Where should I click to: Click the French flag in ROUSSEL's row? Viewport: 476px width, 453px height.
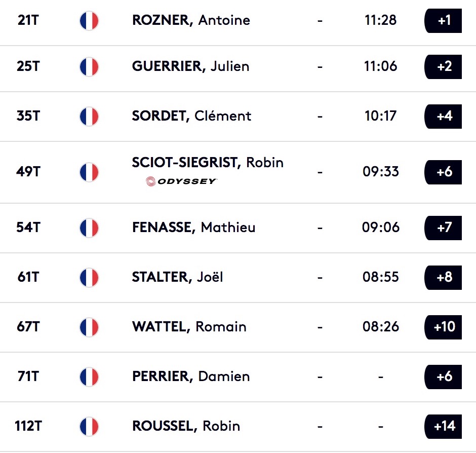(x=89, y=426)
